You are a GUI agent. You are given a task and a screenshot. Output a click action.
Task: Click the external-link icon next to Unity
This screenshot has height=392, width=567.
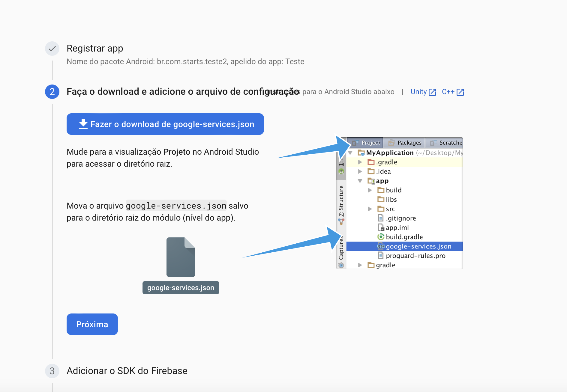click(432, 92)
